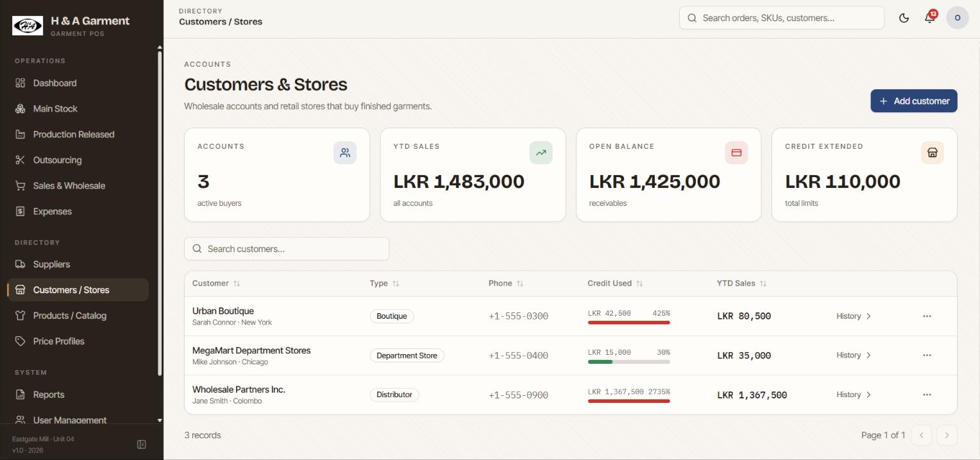The image size is (980, 460).
Task: Sort table by YTD Sales column
Action: [x=741, y=283]
